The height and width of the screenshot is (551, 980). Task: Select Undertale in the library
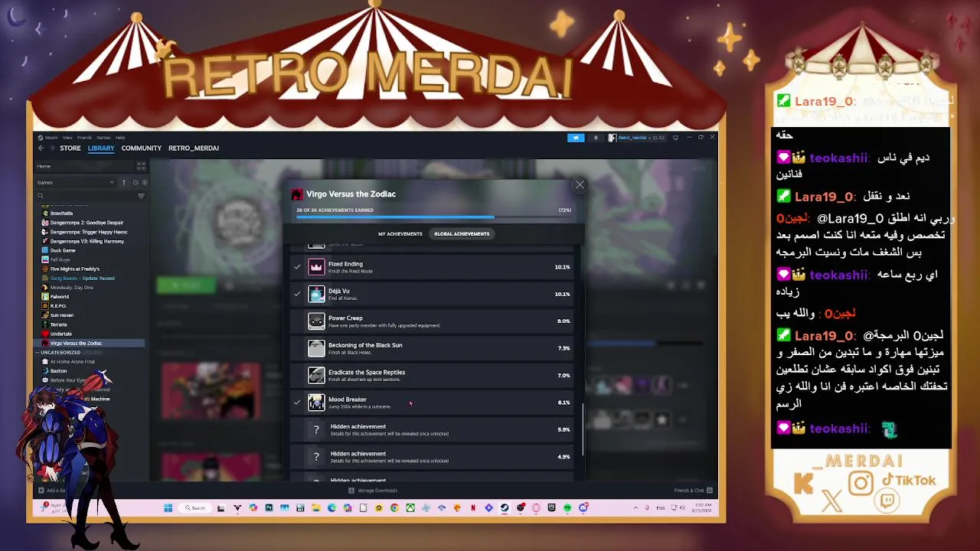click(x=60, y=334)
